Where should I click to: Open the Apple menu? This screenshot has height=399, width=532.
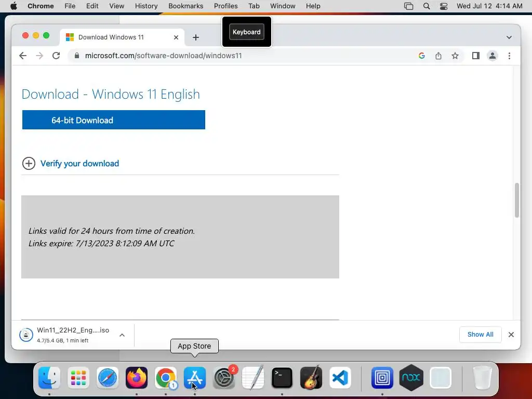(x=14, y=6)
